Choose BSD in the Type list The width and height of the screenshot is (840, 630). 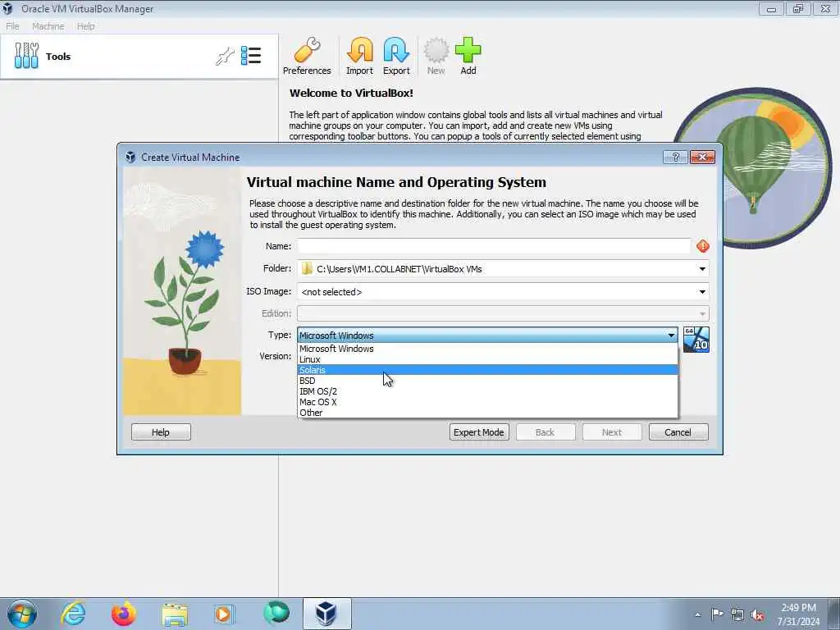click(x=487, y=381)
